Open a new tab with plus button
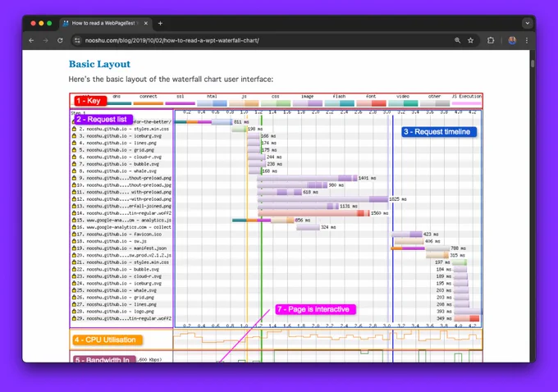 160,23
